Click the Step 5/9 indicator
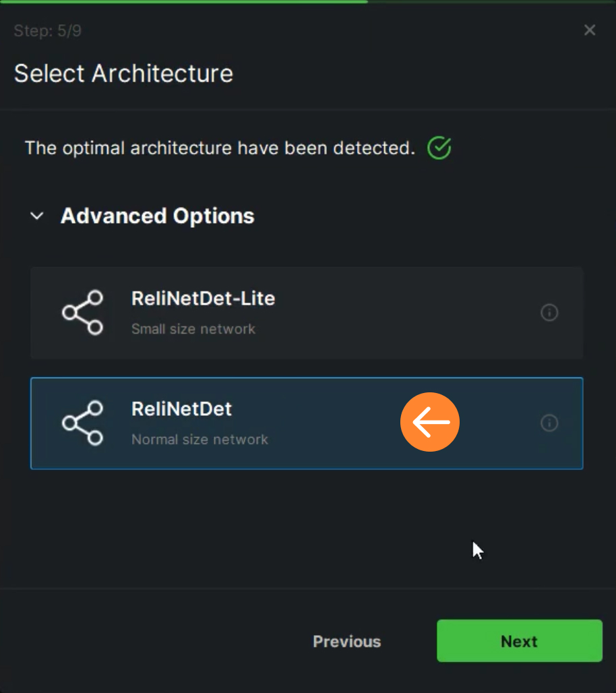 48,30
